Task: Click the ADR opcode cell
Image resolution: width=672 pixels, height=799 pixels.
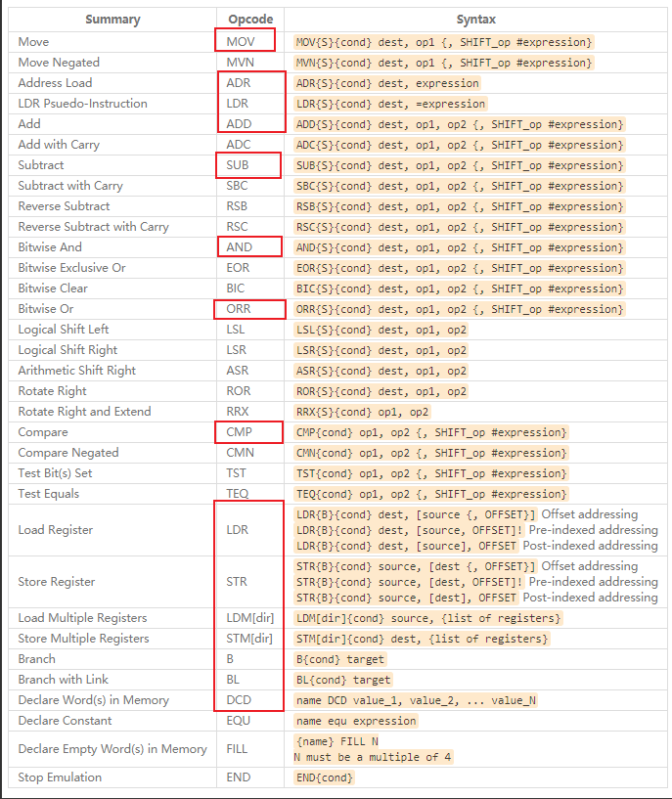Action: click(250, 83)
